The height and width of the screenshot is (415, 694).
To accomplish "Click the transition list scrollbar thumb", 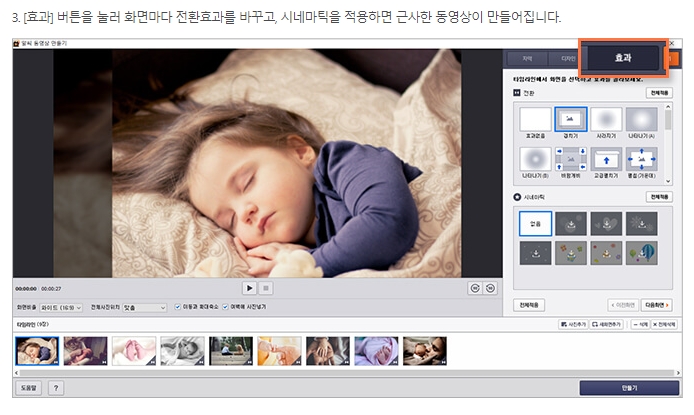I will pyautogui.click(x=668, y=119).
